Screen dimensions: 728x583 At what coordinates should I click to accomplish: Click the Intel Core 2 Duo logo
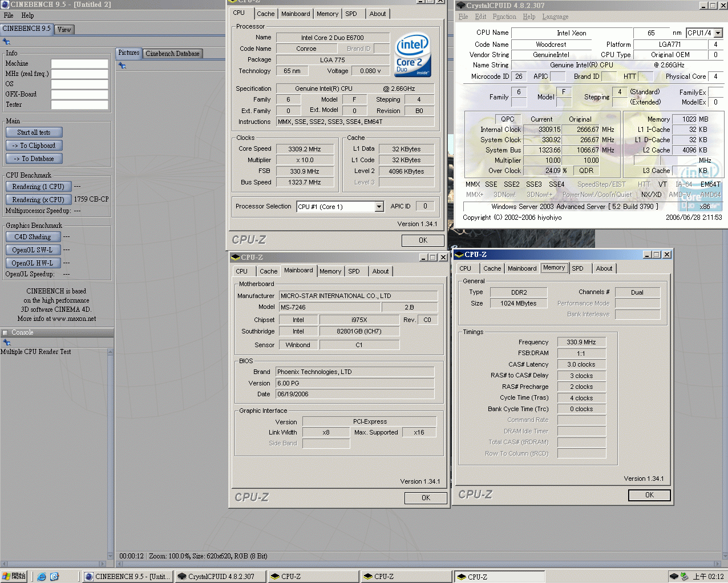pos(412,54)
